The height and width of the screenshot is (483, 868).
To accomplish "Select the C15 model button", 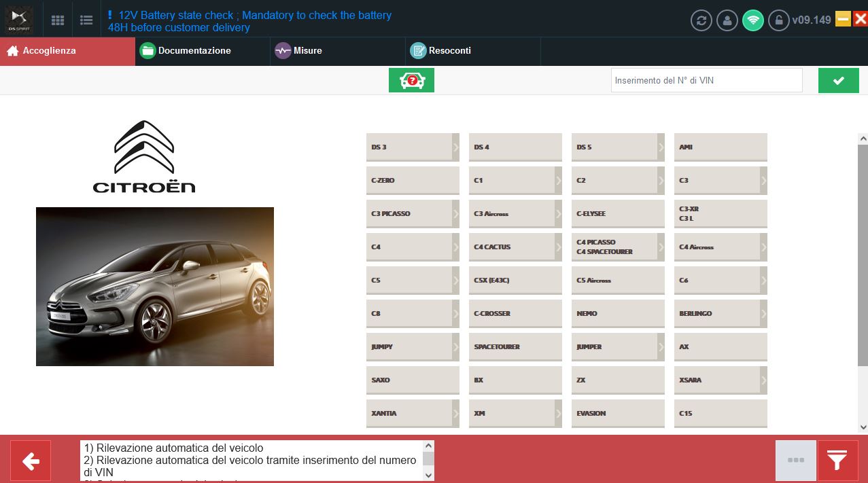I will (721, 414).
